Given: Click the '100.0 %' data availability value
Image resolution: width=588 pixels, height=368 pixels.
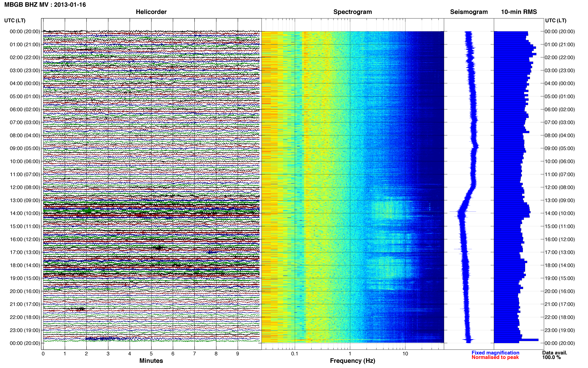Looking at the screenshot, I should pyautogui.click(x=551, y=357).
